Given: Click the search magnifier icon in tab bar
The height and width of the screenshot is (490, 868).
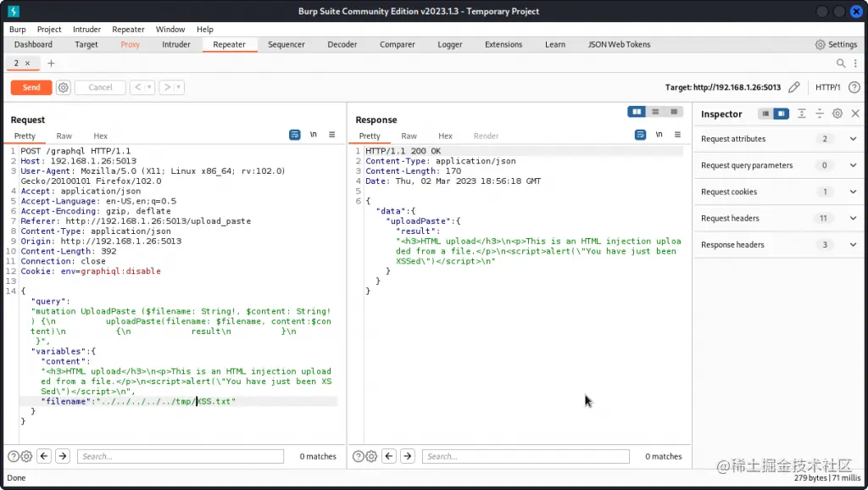Looking at the screenshot, I should tap(840, 63).
